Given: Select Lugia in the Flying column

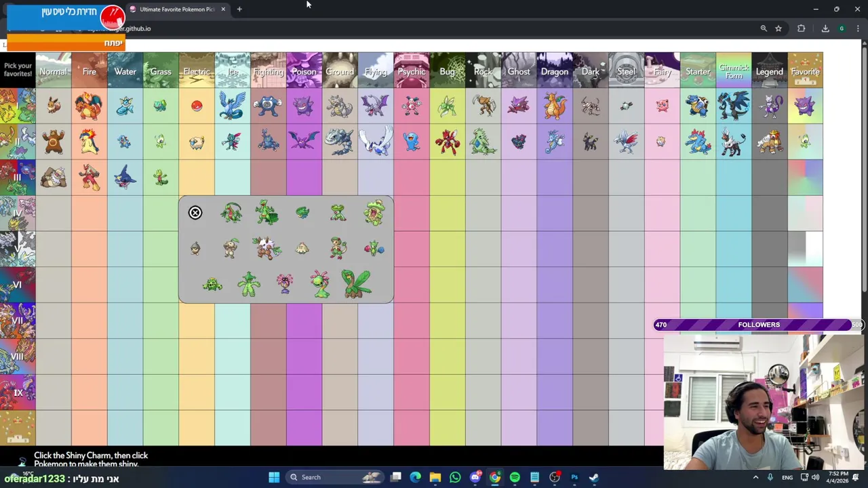Looking at the screenshot, I should point(376,141).
